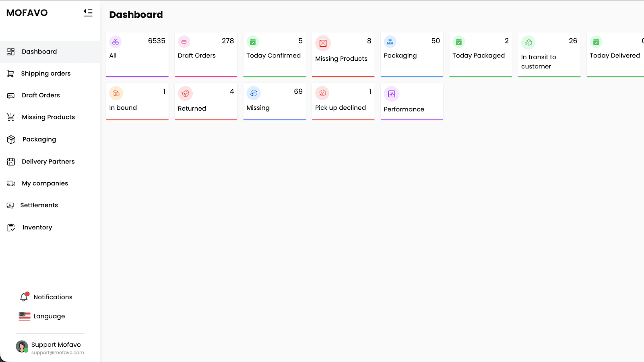Click the 69 count on Missing card
Viewport: 644px width, 362px height.
298,91
